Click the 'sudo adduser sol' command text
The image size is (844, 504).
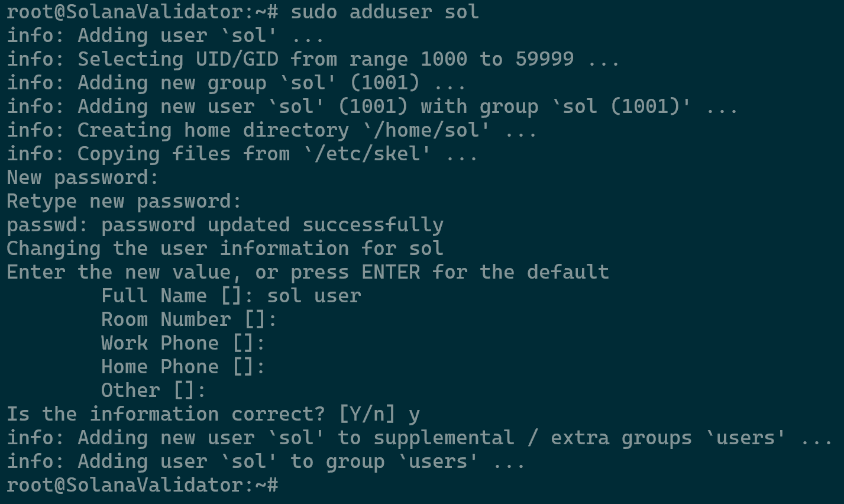tap(384, 12)
